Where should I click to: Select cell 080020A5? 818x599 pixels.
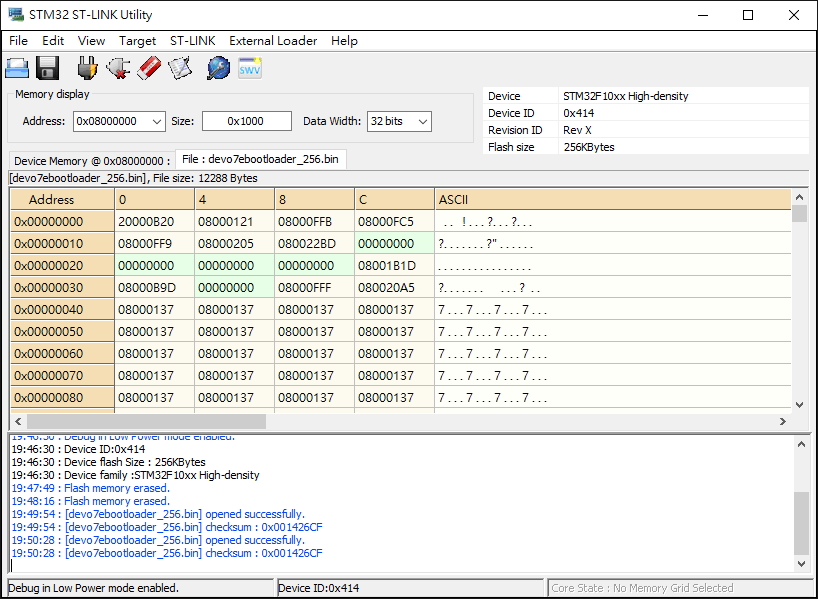pos(394,287)
